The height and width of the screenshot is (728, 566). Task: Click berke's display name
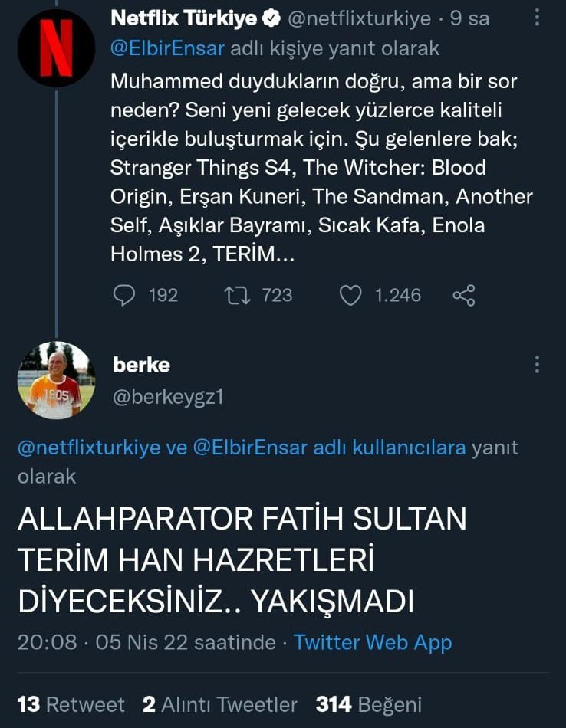[141, 365]
